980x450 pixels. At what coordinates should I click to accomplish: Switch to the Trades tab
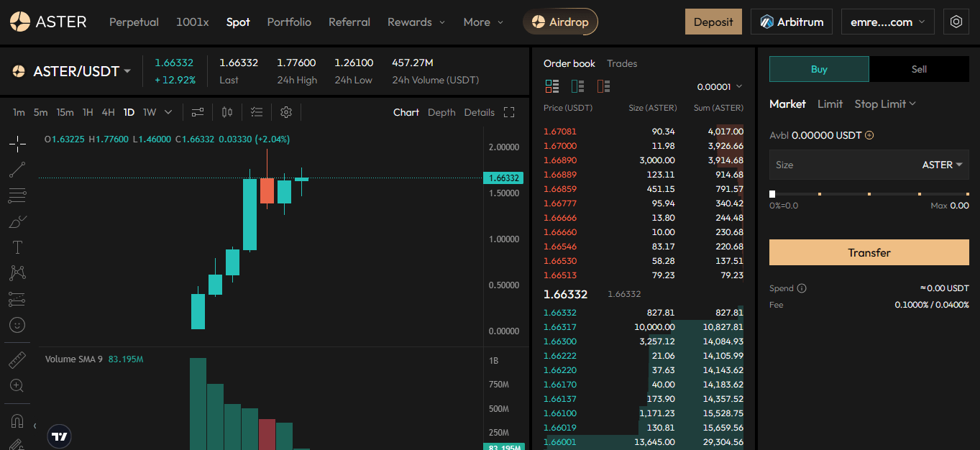(x=622, y=63)
